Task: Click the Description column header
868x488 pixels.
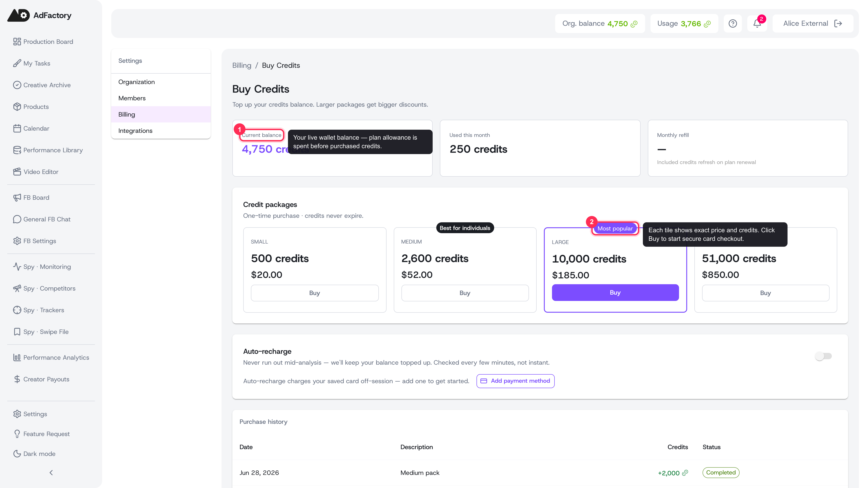Action: (416, 447)
